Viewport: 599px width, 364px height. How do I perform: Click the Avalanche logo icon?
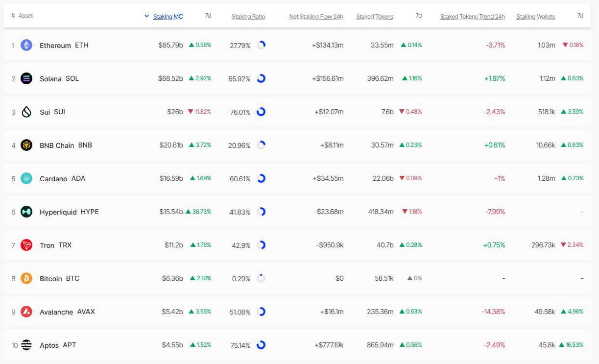click(x=26, y=312)
